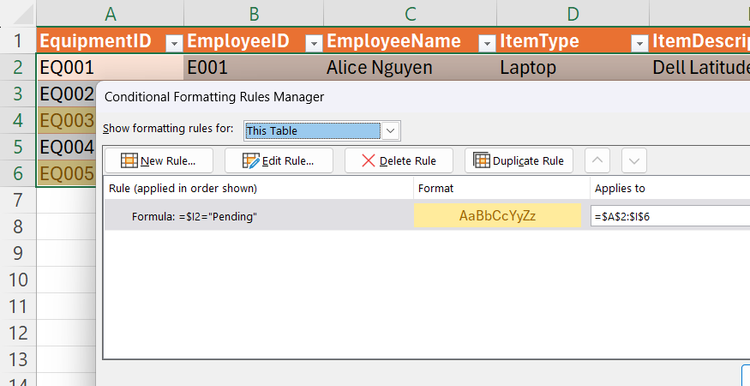Screen dimensions: 750x386
Task: Select cell EQ002
Action: click(66, 94)
